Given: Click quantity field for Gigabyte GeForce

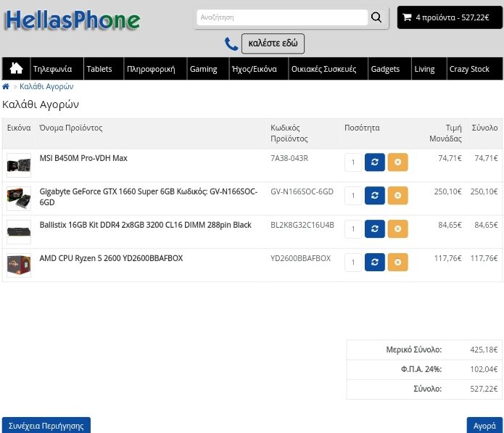Looking at the screenshot, I should 353,195.
